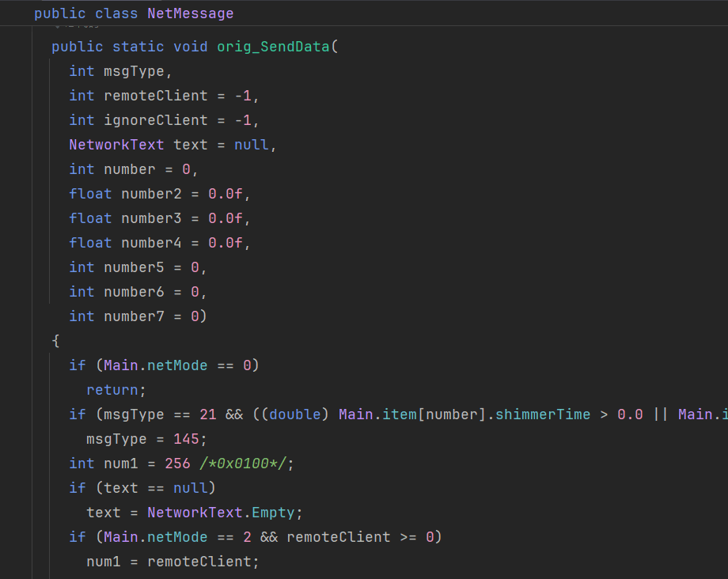Click the 'number4' float parameter

click(x=151, y=243)
